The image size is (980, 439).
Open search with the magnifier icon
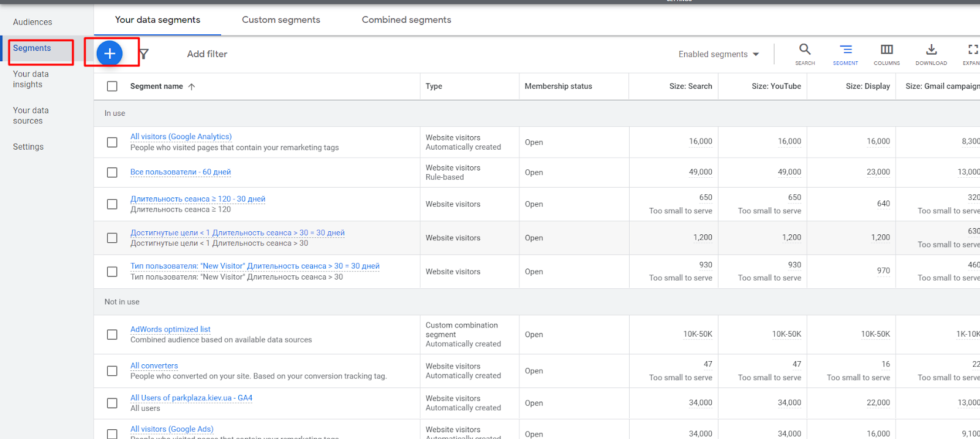805,50
